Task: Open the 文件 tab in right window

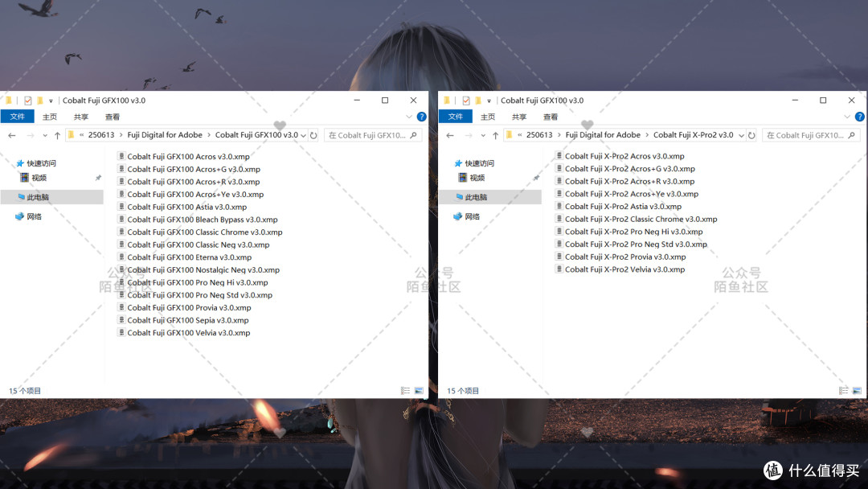Action: click(x=455, y=117)
